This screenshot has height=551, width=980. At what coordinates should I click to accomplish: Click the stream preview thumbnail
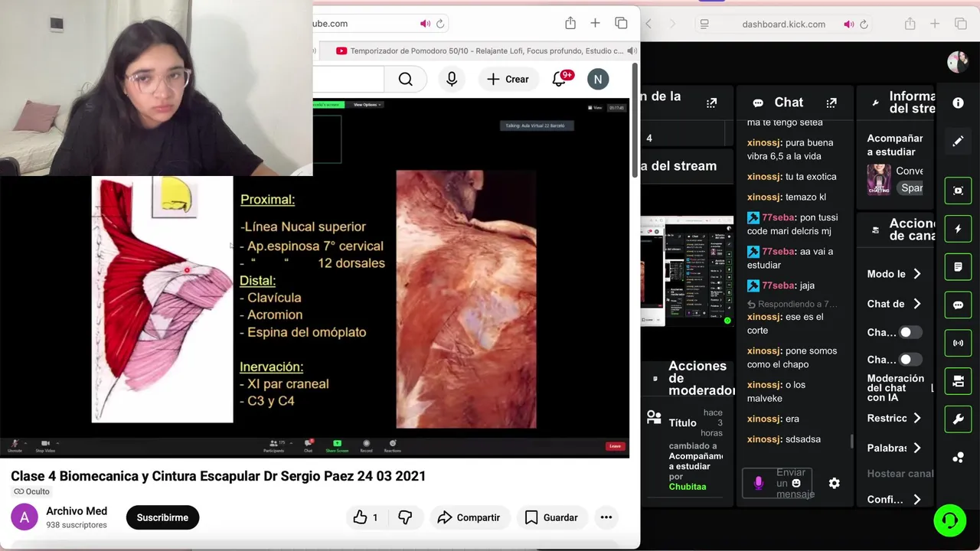pos(687,272)
